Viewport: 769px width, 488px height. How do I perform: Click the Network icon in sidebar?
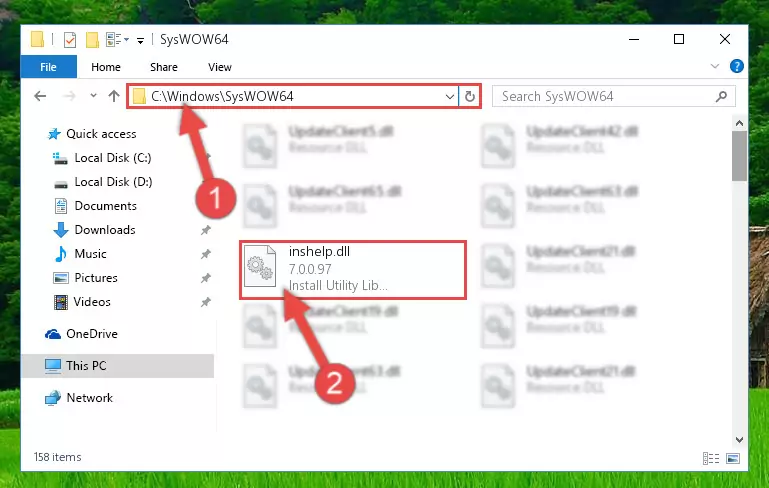tap(53, 398)
